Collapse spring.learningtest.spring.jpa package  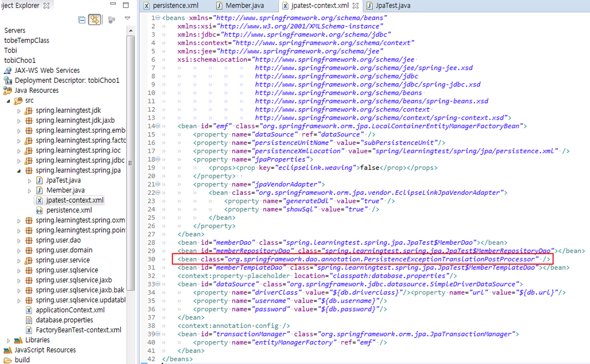pos(19,171)
